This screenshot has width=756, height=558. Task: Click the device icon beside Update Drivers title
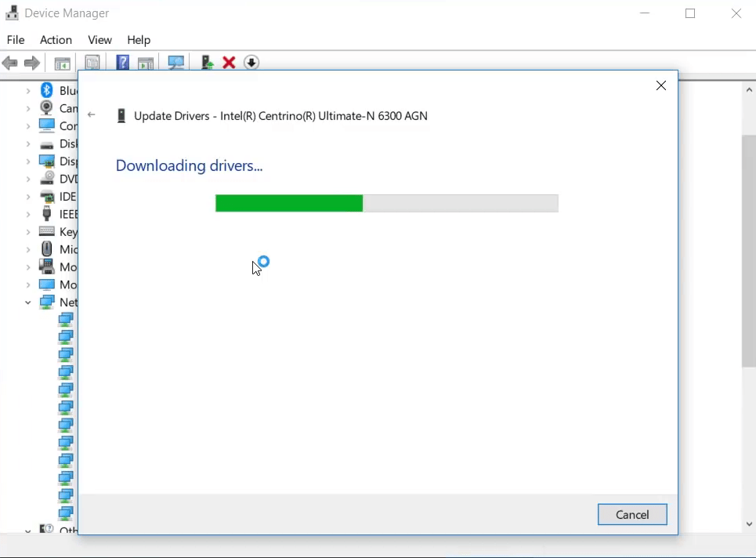coord(121,116)
